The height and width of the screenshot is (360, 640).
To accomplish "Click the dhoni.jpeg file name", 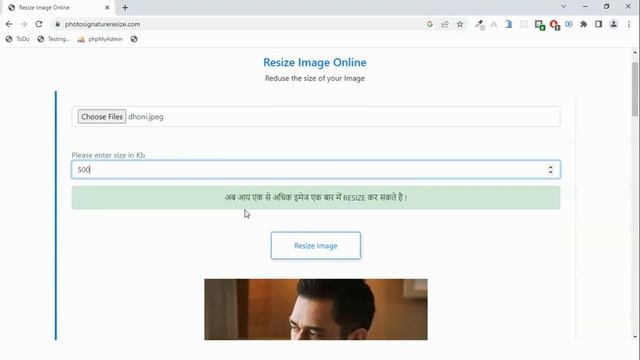I will tap(146, 117).
